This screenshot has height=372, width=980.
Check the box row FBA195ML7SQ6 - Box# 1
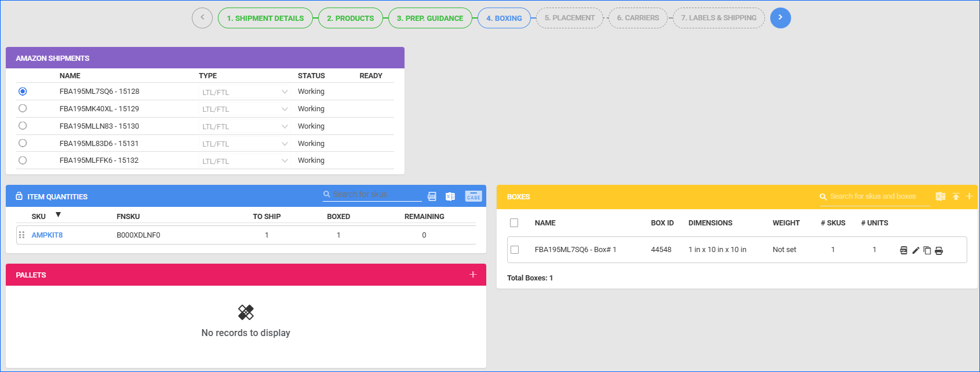point(515,250)
